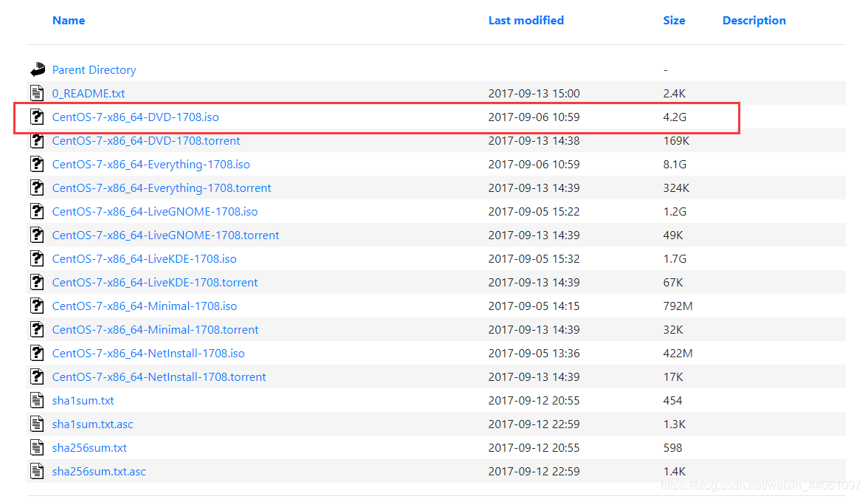This screenshot has height=499, width=868.
Task: Download CentOS-7-x86_64-LiveKDE-1708.iso
Action: coord(145,258)
